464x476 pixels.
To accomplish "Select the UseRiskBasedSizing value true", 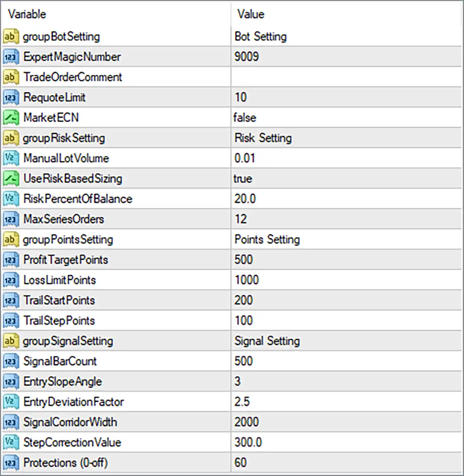I will coord(243,179).
